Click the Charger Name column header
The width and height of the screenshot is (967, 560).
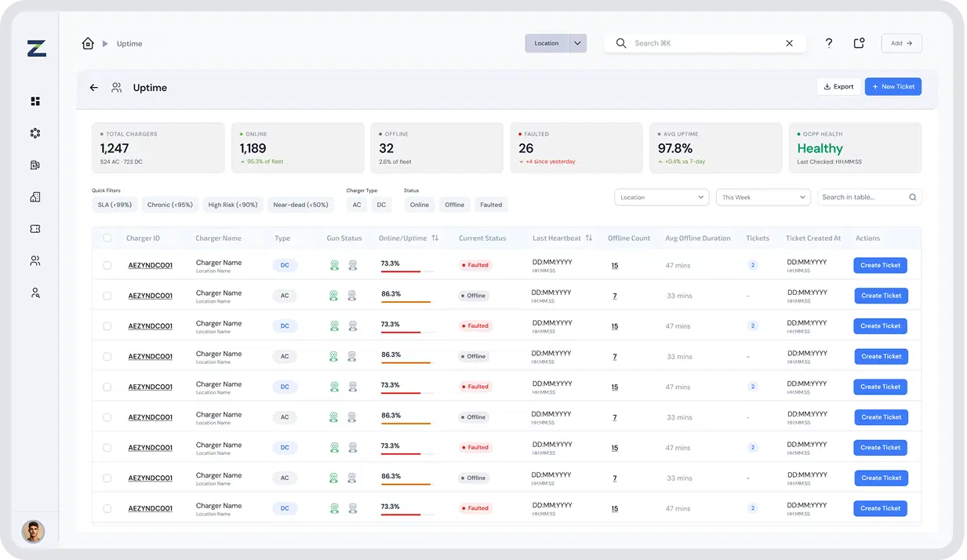point(218,238)
